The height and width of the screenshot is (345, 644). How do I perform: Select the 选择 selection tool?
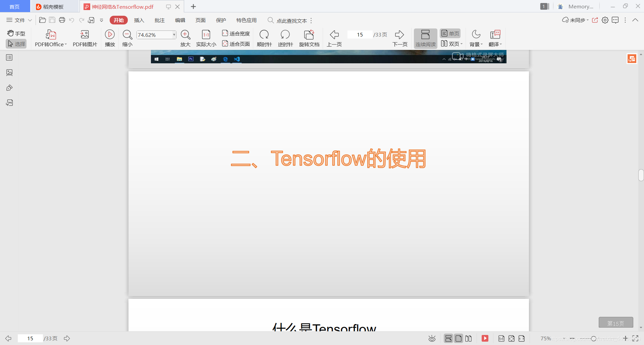point(16,44)
